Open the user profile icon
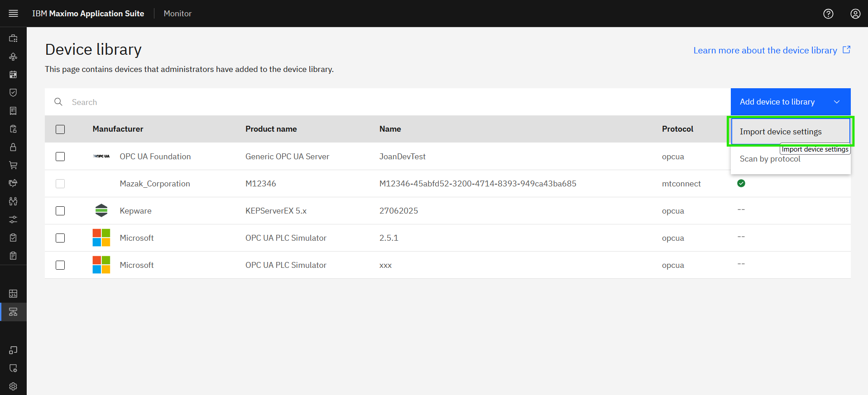 click(855, 14)
